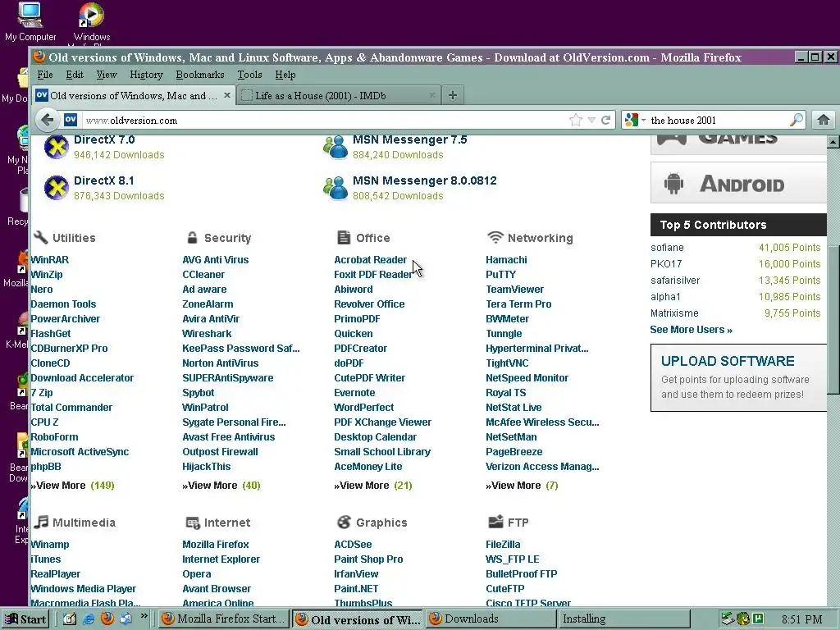This screenshot has width=840, height=630.
Task: Open the File menu
Action: pyautogui.click(x=45, y=75)
